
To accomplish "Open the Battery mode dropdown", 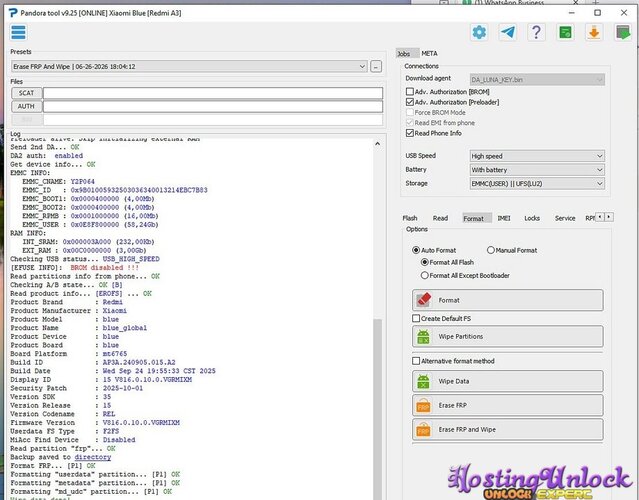I will click(x=537, y=170).
